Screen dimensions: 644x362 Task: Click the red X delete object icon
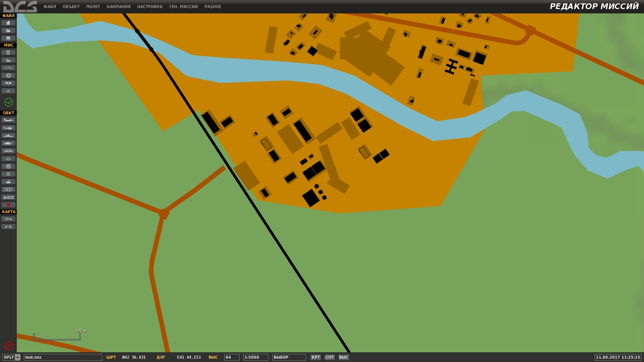[8, 205]
